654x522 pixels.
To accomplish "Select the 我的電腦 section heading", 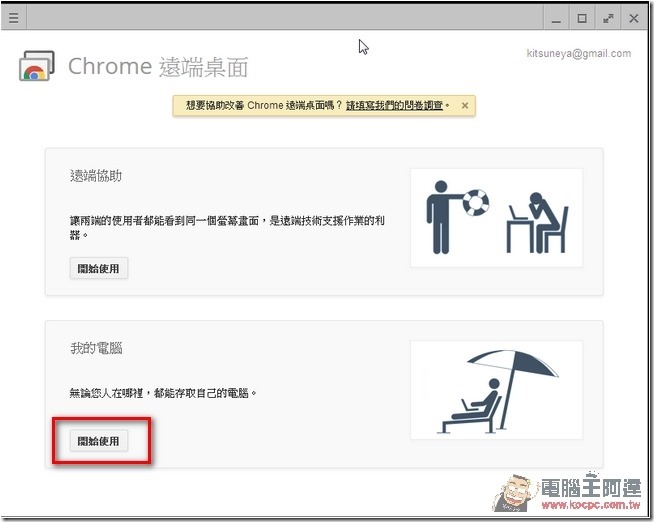I will [96, 348].
